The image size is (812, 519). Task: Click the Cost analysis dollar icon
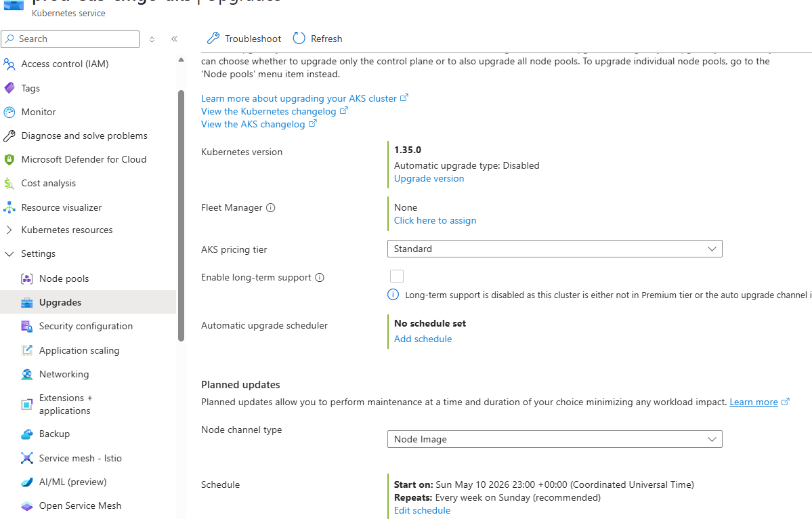[x=9, y=184]
